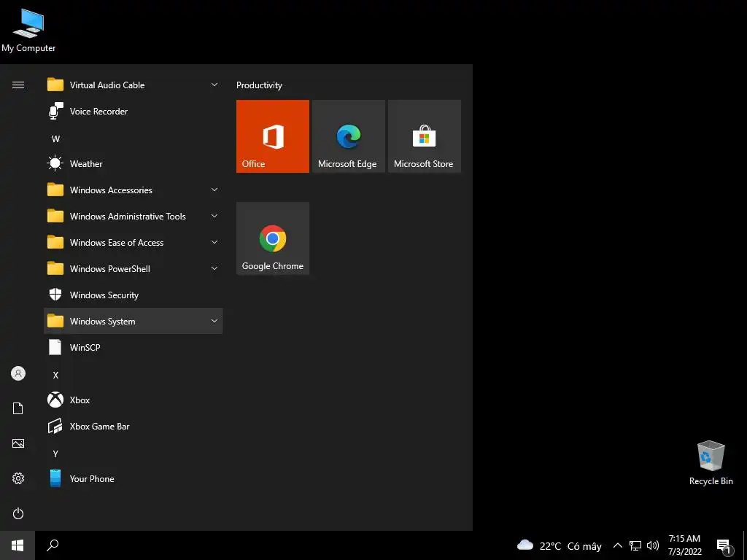The height and width of the screenshot is (560, 747).
Task: Jump to letter Y in app list
Action: pos(55,454)
